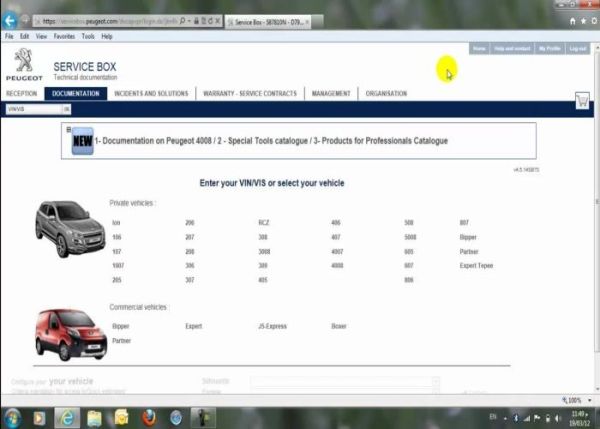Click the network signal tray icon
Screen dimensions: 600x429
[527, 418]
